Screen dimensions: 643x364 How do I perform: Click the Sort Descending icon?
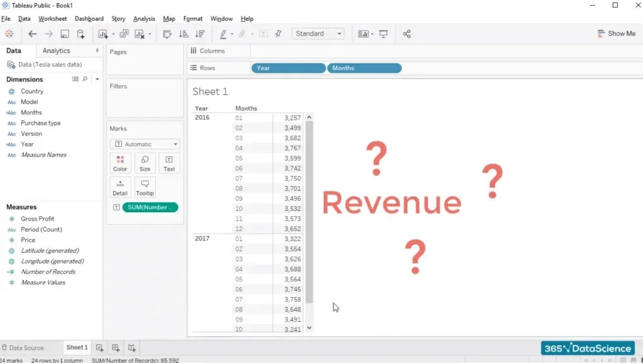[200, 34]
